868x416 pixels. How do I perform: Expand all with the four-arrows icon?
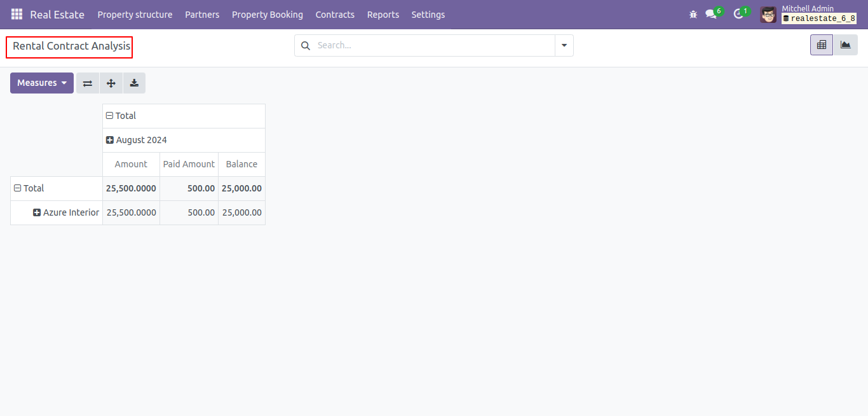coord(111,83)
